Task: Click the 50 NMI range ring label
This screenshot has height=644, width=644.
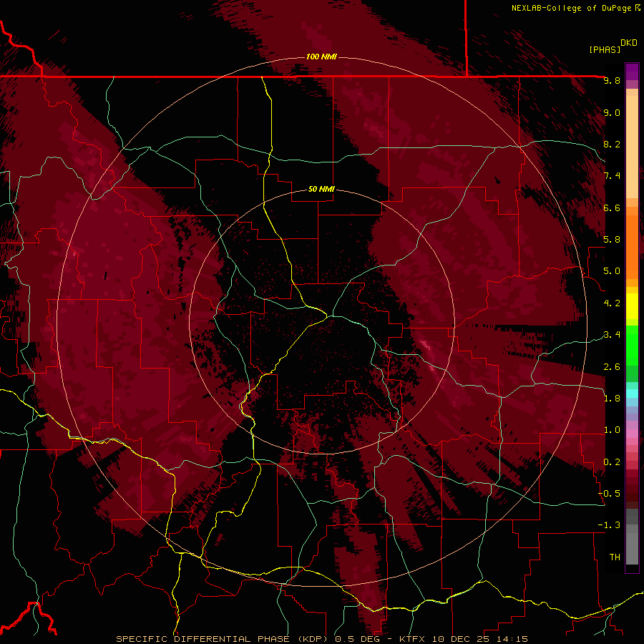Action: [321, 189]
